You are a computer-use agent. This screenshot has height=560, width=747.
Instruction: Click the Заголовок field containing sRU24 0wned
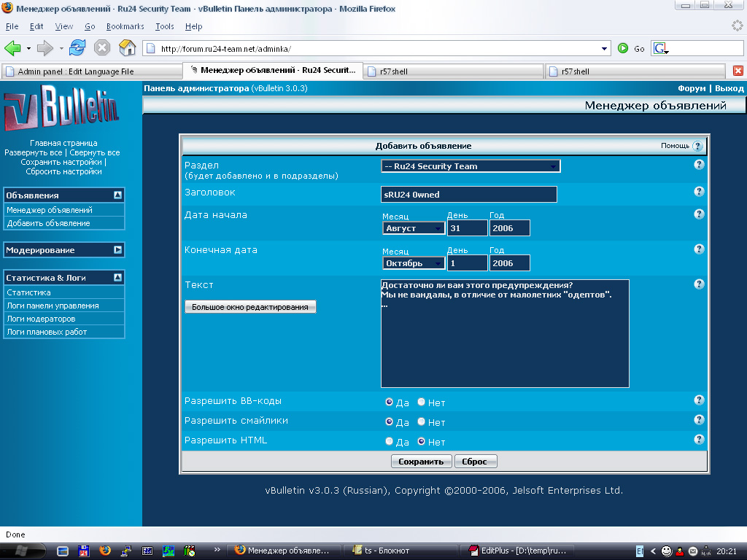[469, 194]
